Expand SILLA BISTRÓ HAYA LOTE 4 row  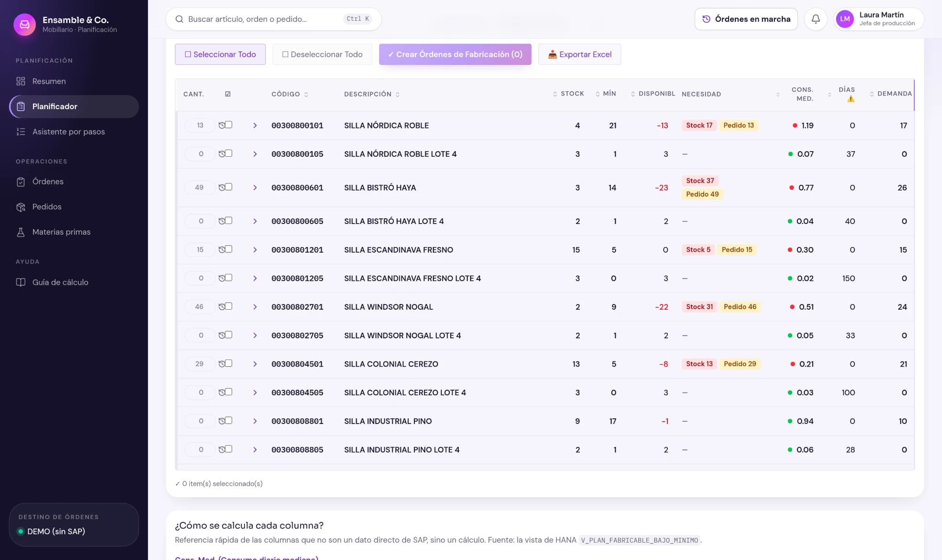[255, 221]
